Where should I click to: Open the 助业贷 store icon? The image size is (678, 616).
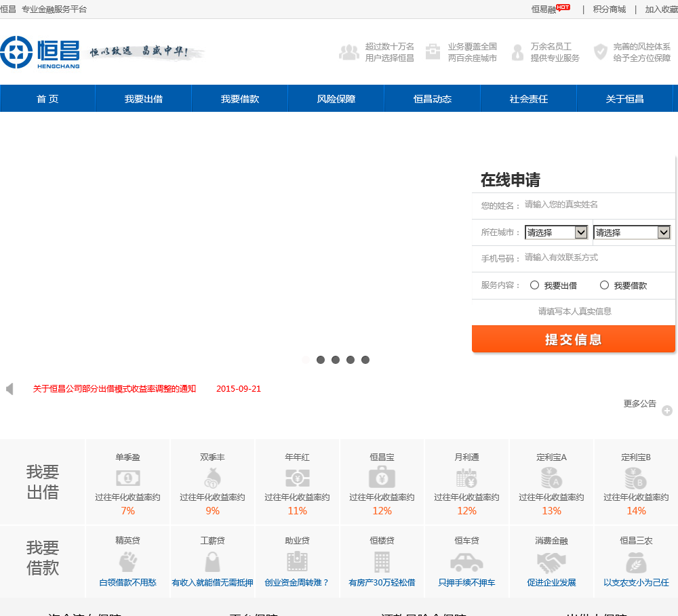[x=297, y=562]
